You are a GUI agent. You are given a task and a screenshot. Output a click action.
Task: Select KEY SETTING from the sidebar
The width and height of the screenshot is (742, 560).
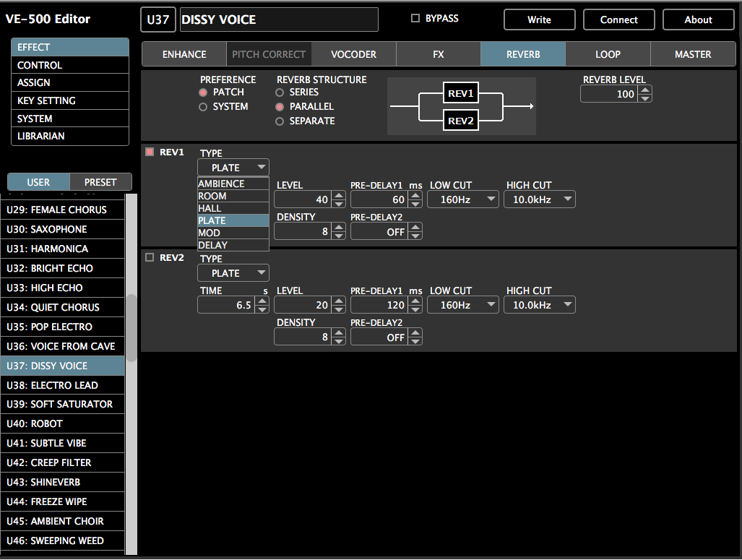point(69,100)
